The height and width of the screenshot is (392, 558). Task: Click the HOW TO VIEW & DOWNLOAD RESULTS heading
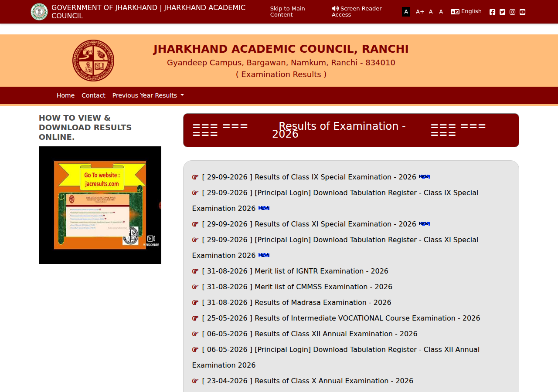point(85,128)
